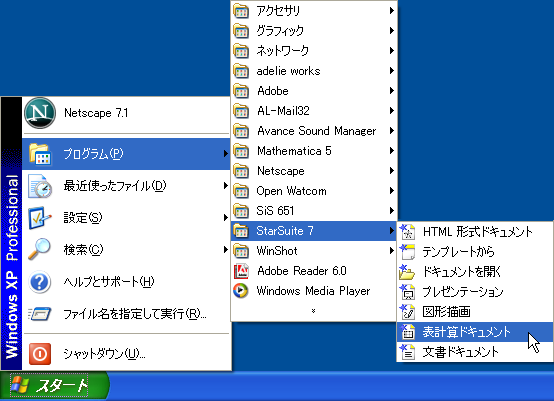Open the Netscape program folder
Screen dimensions: 554x401
tap(314, 171)
